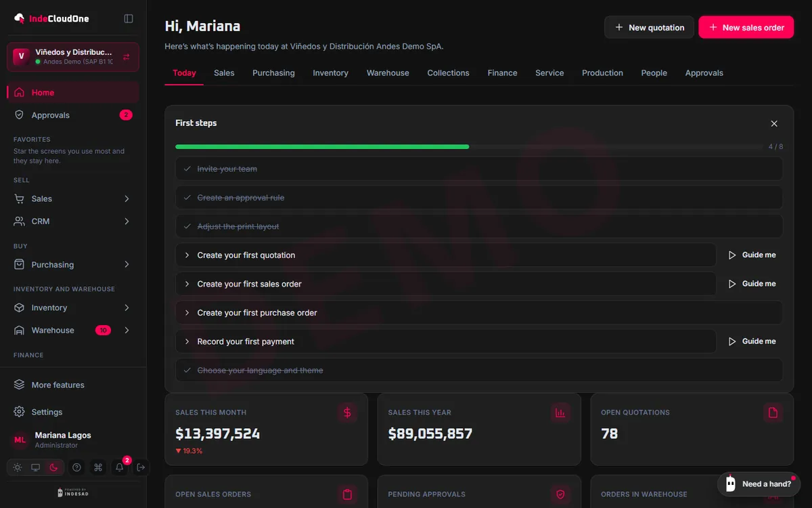Open the help question mark icon

click(x=76, y=467)
